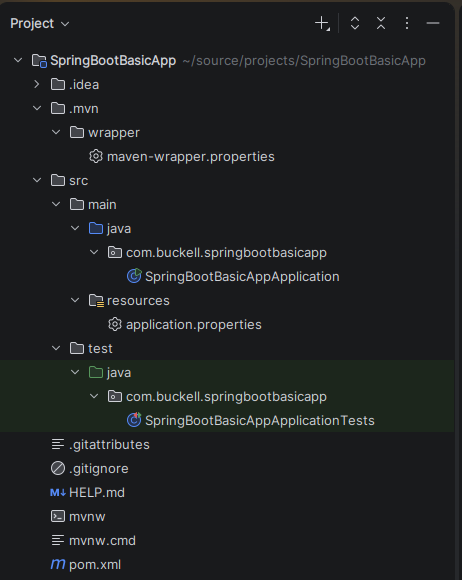The height and width of the screenshot is (580, 462).
Task: Click the resources root folder icon
Action: [x=97, y=300]
